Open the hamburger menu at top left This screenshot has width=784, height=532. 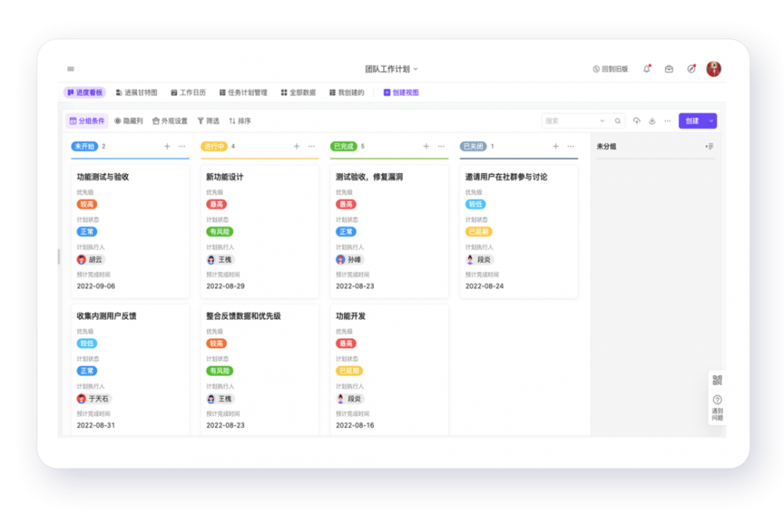(x=71, y=69)
